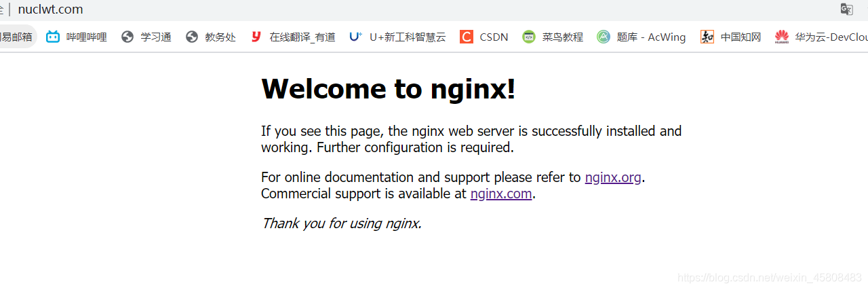The image size is (868, 290).
Task: Open the 菜鸟教程 bookmark label
Action: [563, 37]
